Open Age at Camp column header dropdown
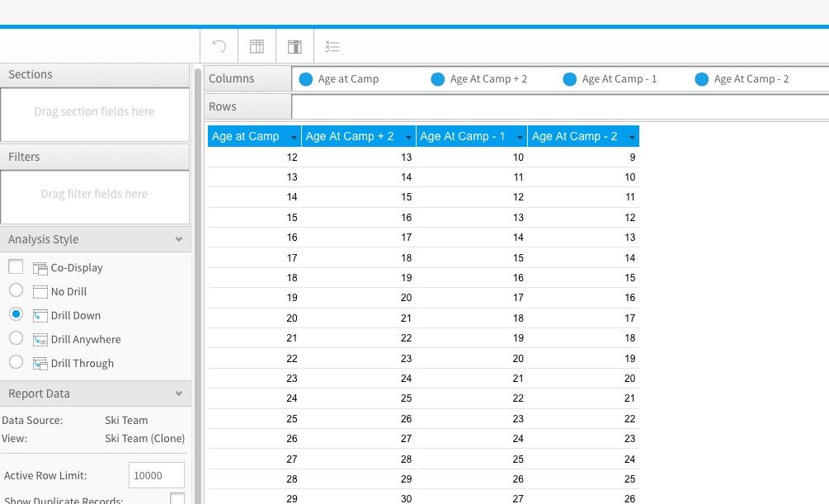The width and height of the screenshot is (829, 504). point(294,138)
